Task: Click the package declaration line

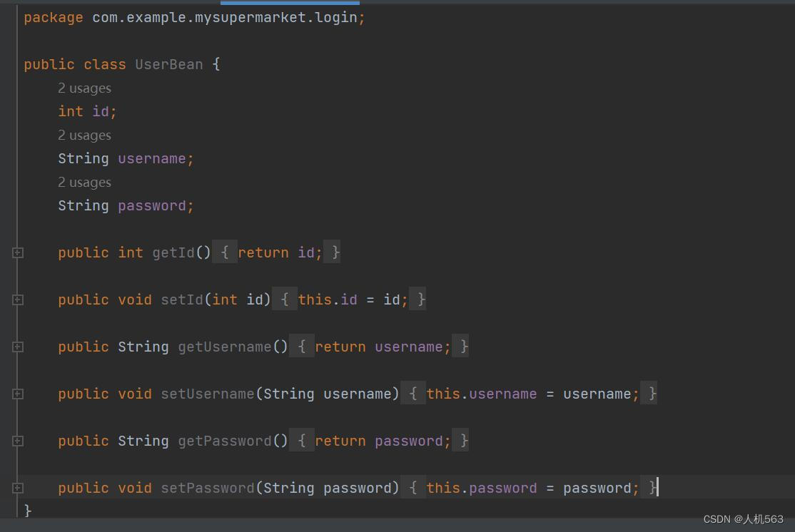Action: pos(193,17)
